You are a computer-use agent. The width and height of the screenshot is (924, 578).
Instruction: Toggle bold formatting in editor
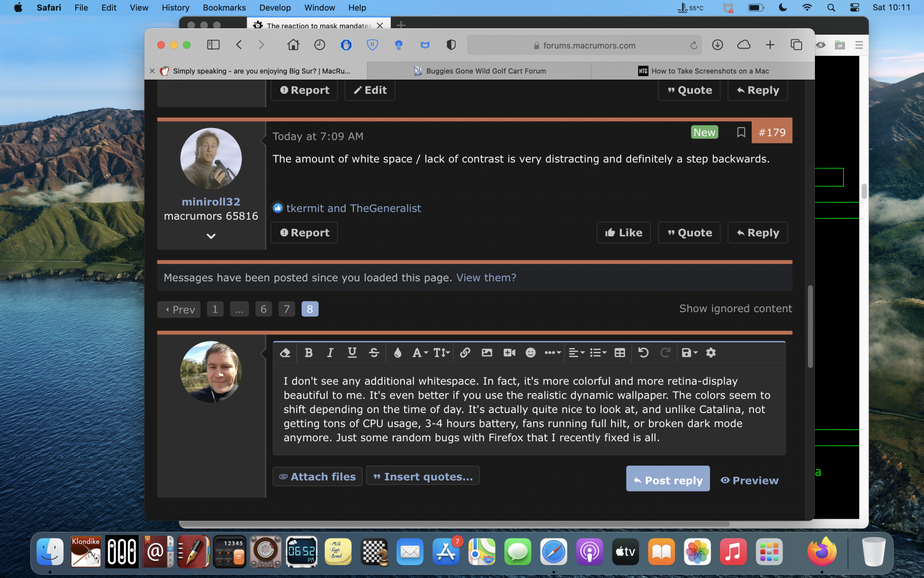(x=309, y=353)
